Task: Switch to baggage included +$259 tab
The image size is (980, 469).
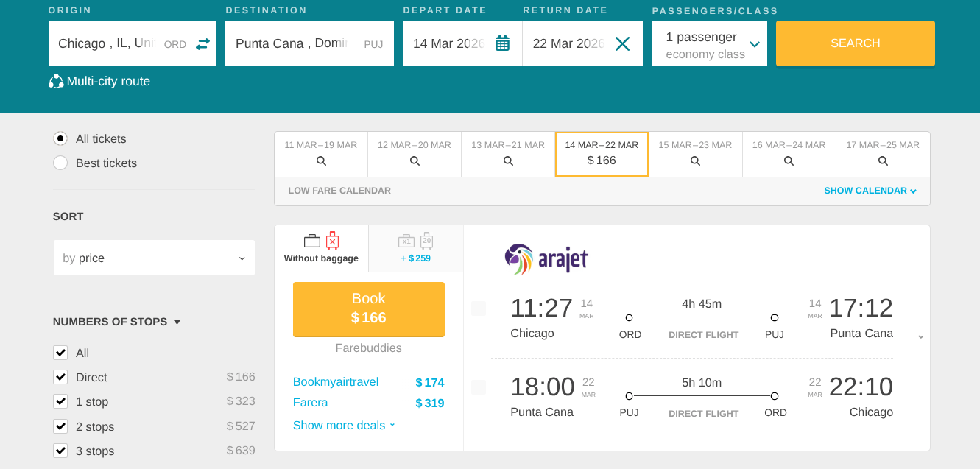Action: click(x=416, y=249)
